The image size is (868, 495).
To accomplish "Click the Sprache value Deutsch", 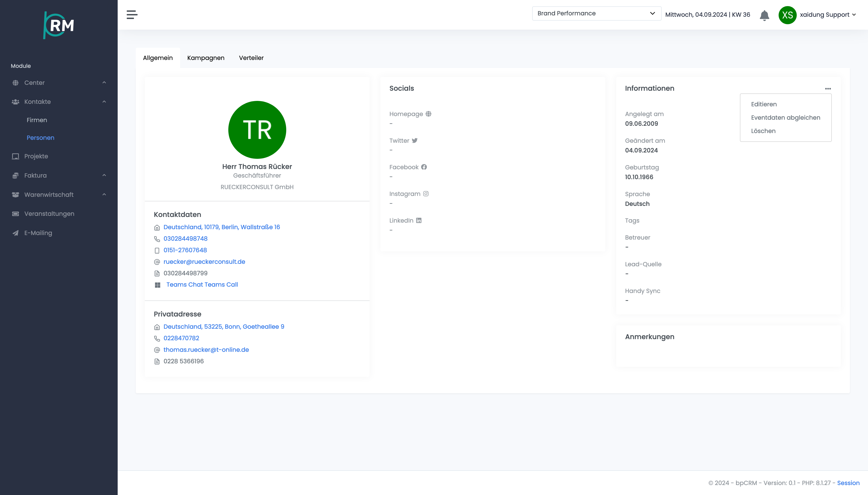I will point(637,204).
